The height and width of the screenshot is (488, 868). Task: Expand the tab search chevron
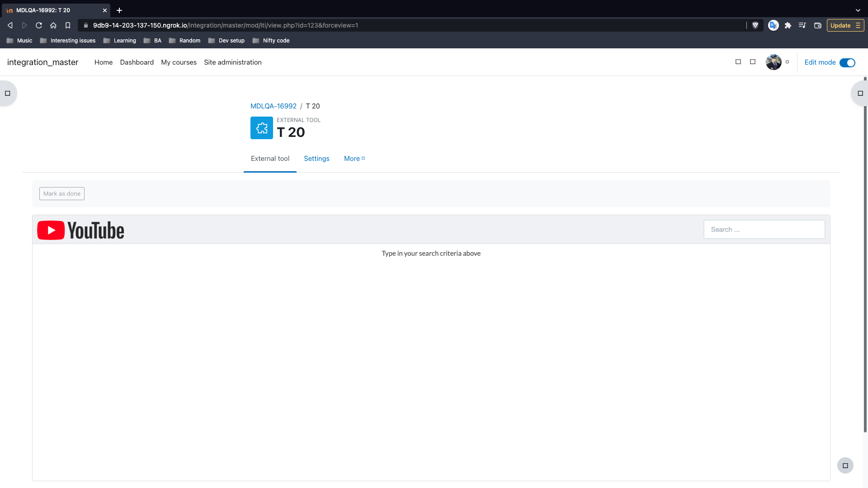pos(858,10)
